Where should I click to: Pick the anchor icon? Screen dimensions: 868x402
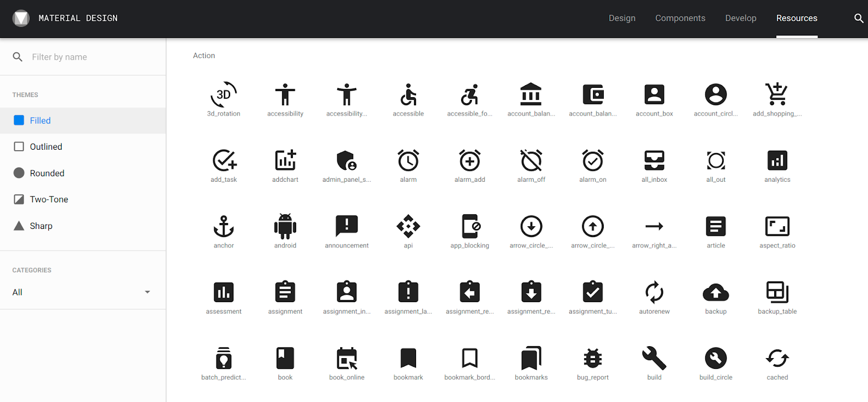click(224, 226)
